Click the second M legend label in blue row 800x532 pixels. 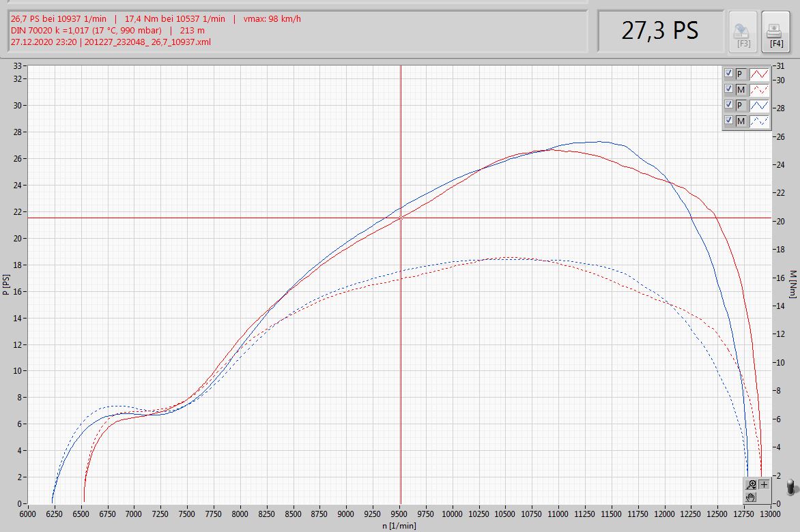(x=741, y=121)
